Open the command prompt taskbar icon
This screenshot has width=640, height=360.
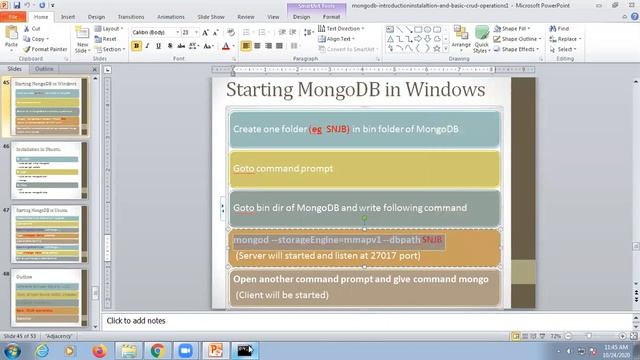click(x=245, y=351)
